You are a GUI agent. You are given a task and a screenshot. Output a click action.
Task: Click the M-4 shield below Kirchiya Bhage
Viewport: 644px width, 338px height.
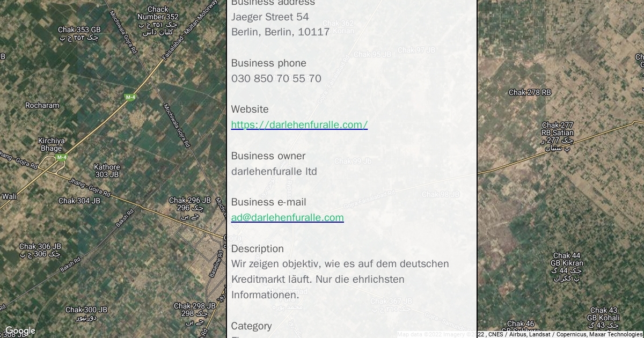(x=62, y=157)
